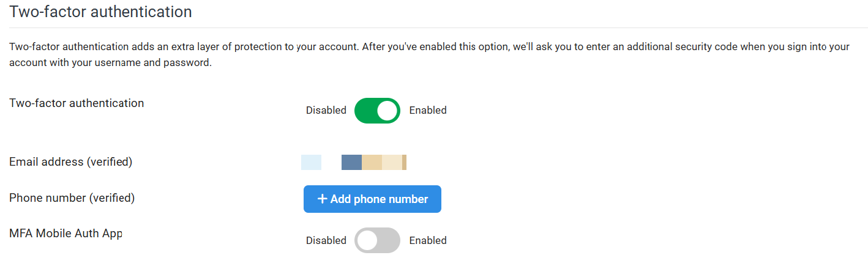868x277 pixels.
Task: Click the blurred verified email address value
Action: [x=354, y=162]
